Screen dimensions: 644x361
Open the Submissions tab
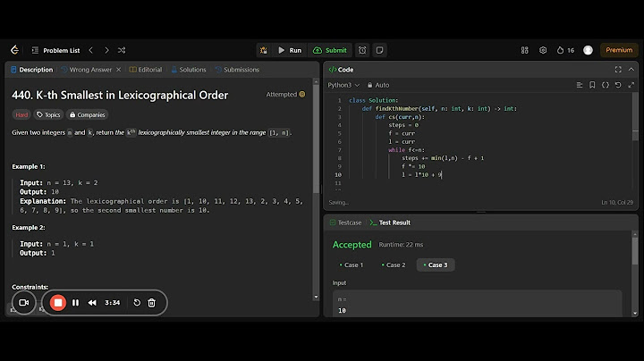[x=237, y=70]
